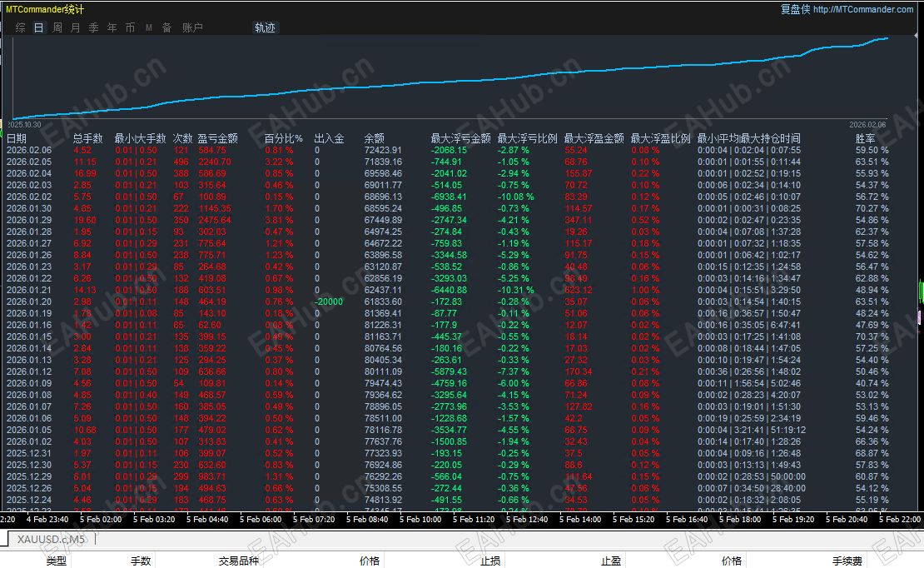Click the equity curve line end point
The width and height of the screenshot is (924, 568).
tap(887, 38)
